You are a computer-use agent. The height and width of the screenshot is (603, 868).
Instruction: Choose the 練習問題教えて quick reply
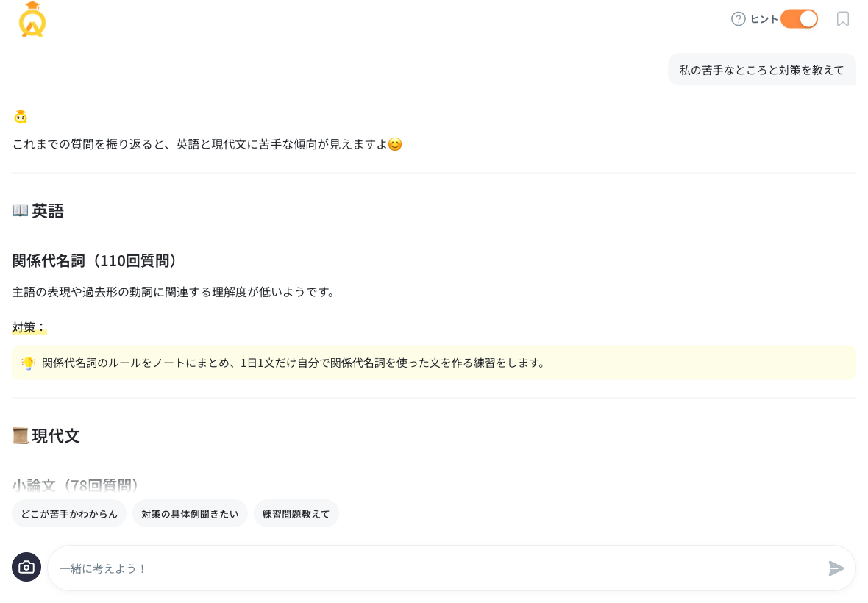296,513
